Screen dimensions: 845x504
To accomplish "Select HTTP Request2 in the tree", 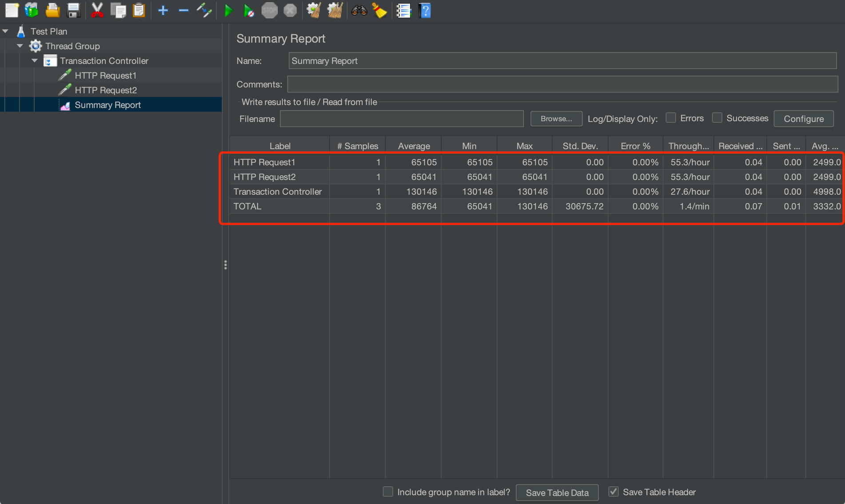I will tap(105, 90).
